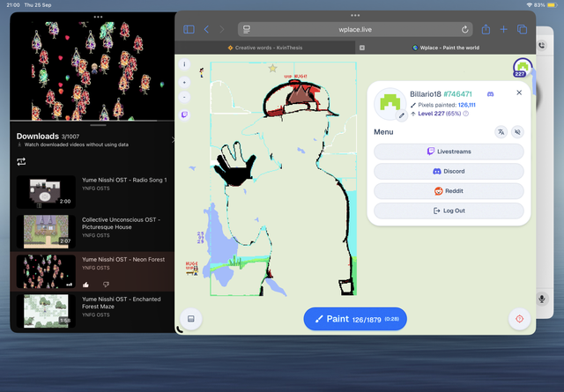The height and width of the screenshot is (392, 564).
Task: Close the Wplace tab with x icon
Action: (362, 48)
